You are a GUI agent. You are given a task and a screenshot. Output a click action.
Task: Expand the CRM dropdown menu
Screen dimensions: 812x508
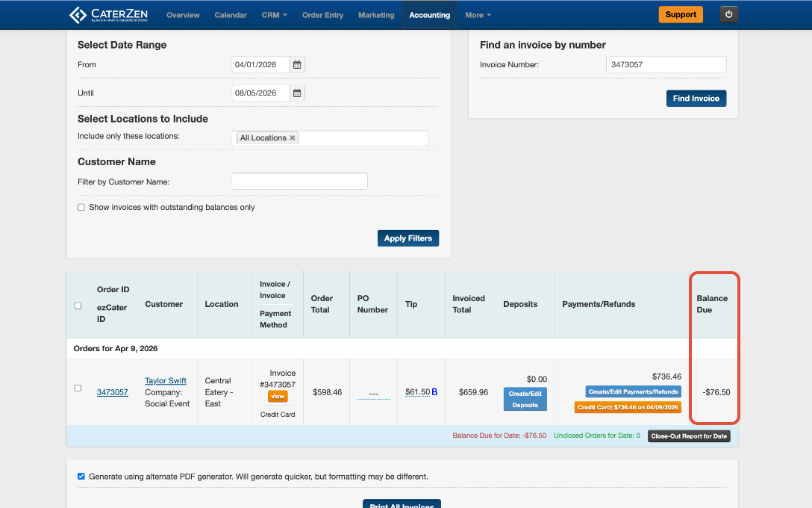[x=275, y=15]
